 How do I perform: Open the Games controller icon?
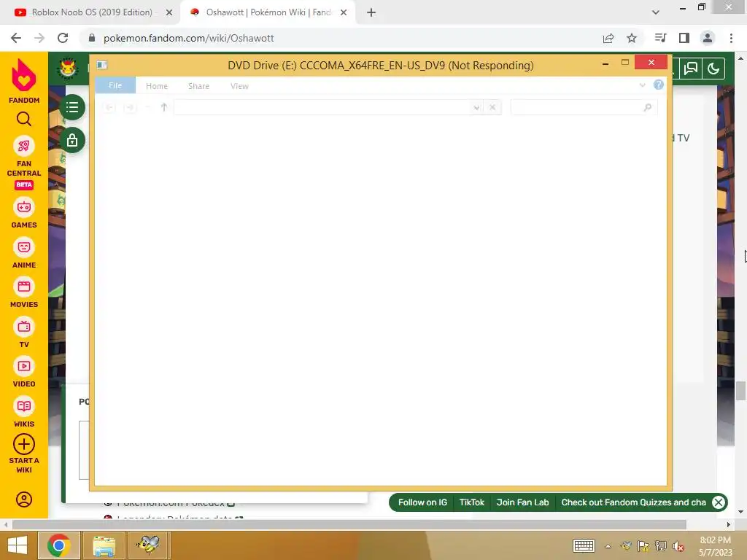pos(24,207)
